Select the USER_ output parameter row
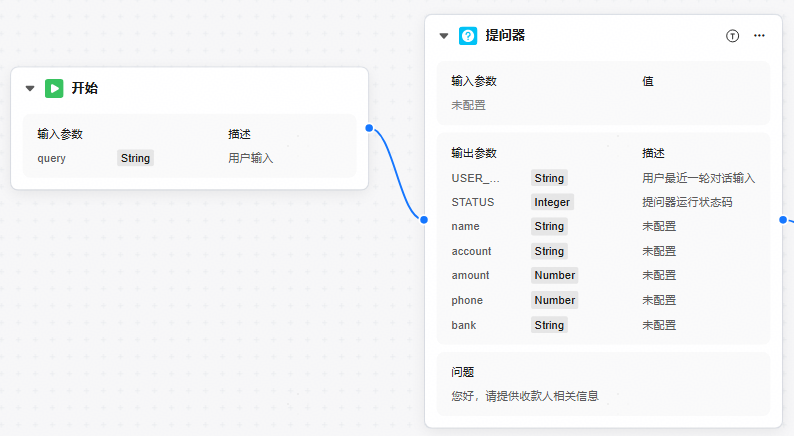Viewport: 794px width, 436px height. (x=476, y=178)
